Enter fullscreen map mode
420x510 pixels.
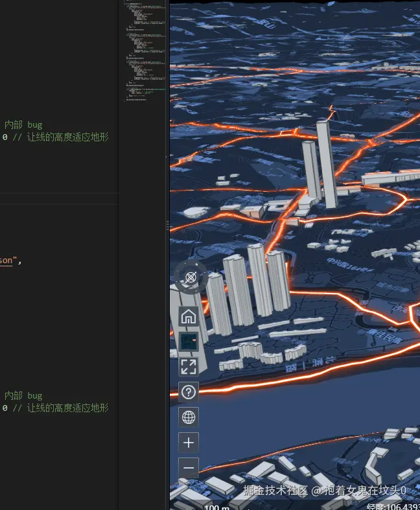189,367
